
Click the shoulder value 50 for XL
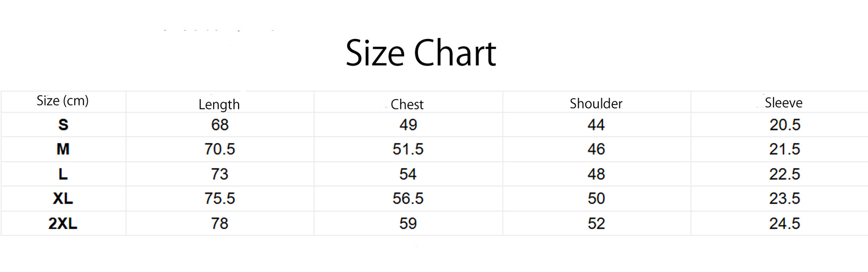pos(597,198)
